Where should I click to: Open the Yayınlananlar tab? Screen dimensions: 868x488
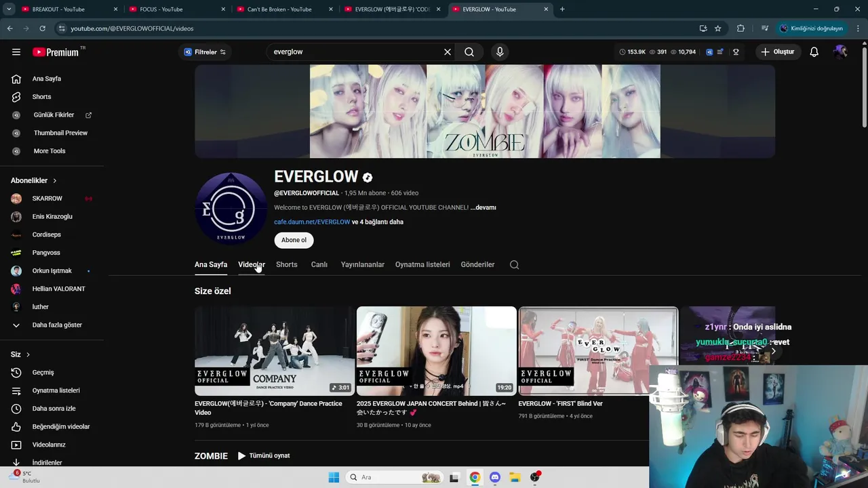tap(363, 265)
